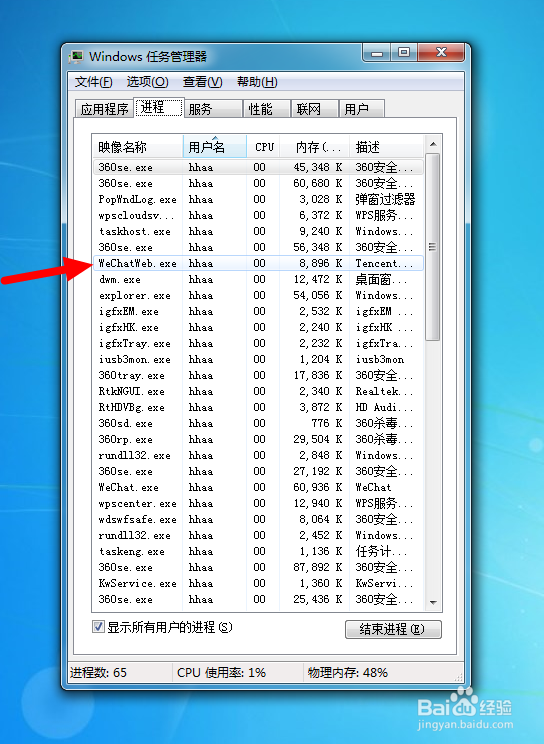Click the 弹窗过滤器 description cell

(385, 199)
